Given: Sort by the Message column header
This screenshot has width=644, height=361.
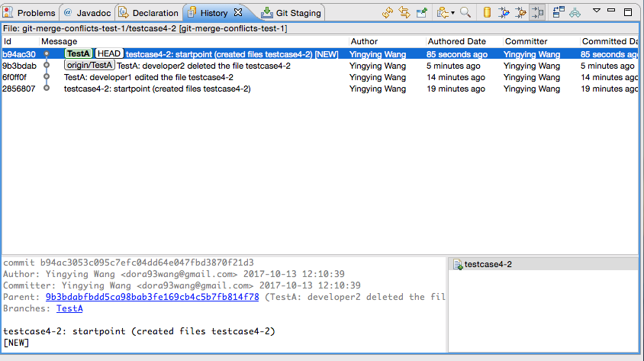Looking at the screenshot, I should tap(194, 41).
